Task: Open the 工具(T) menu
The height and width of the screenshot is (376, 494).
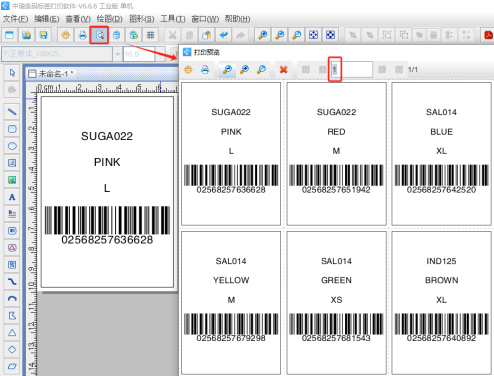Action: (173, 19)
